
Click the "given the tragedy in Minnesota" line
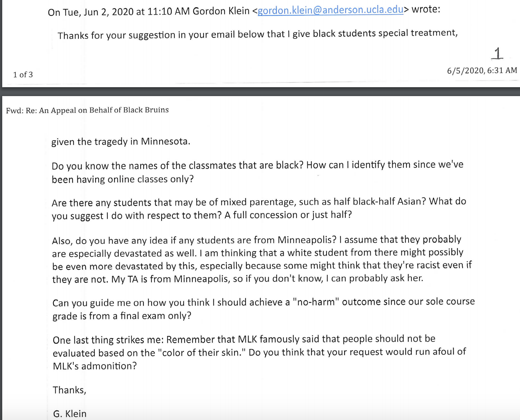(121, 142)
